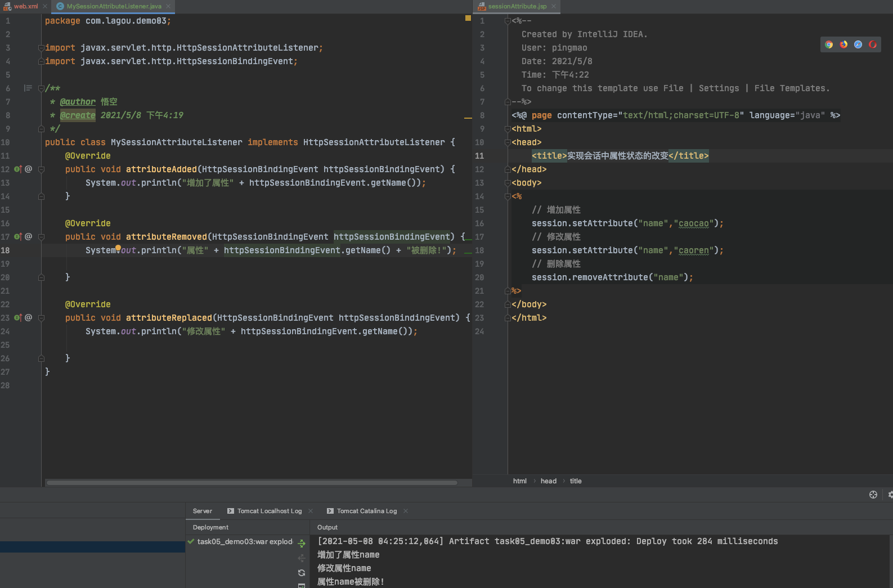Click the crosshair icon above the run panel
The image size is (893, 588).
click(873, 495)
